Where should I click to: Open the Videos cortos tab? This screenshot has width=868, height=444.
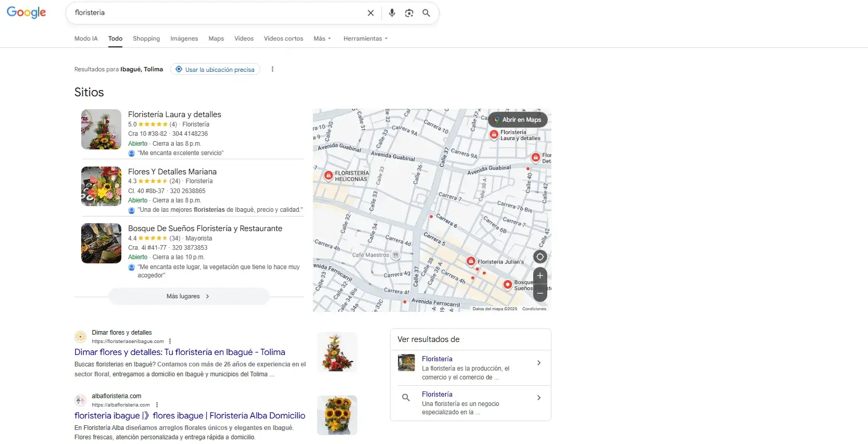(x=283, y=39)
